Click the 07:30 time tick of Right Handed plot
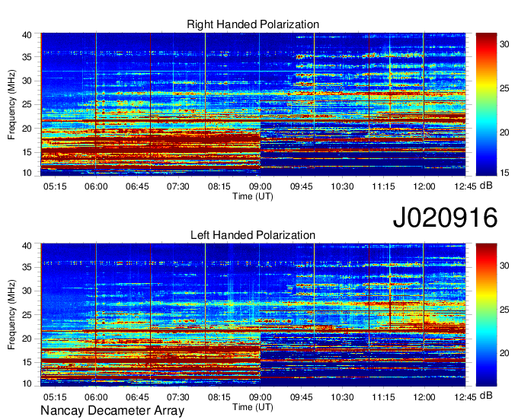Screen dimensions: 518x420 pos(178,186)
